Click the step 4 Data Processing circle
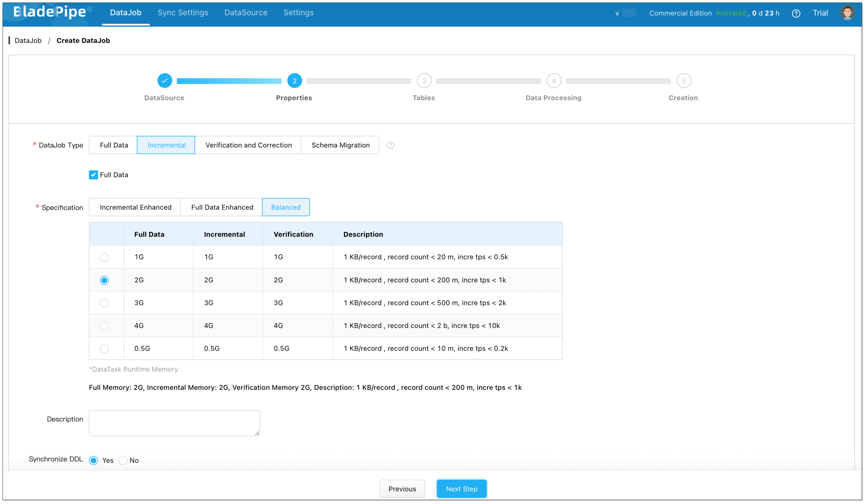Image resolution: width=866 pixels, height=504 pixels. pyautogui.click(x=554, y=81)
